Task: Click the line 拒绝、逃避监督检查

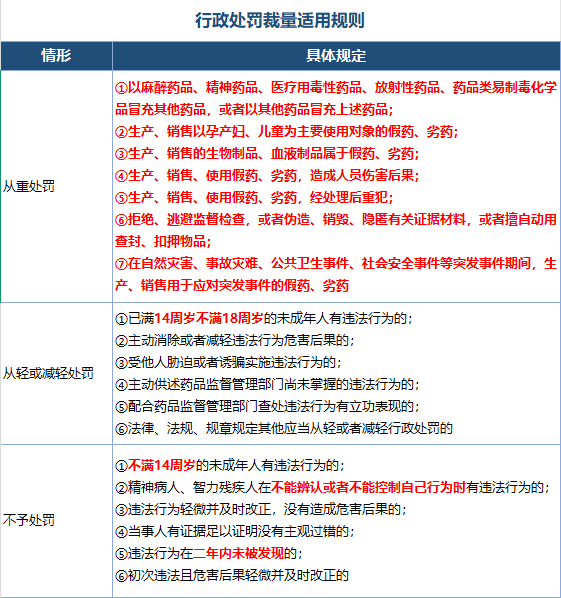Action: [x=336, y=230]
